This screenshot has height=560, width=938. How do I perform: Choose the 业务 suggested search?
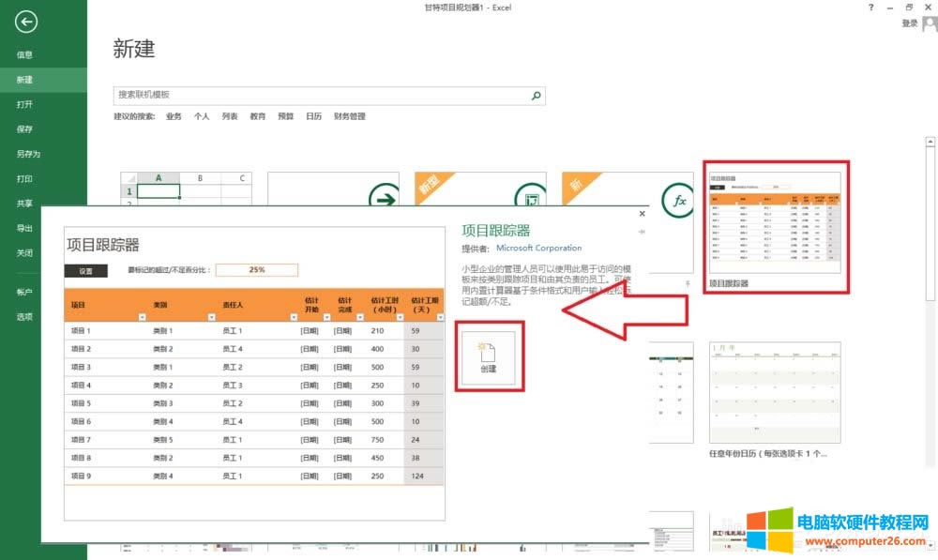[x=174, y=117]
